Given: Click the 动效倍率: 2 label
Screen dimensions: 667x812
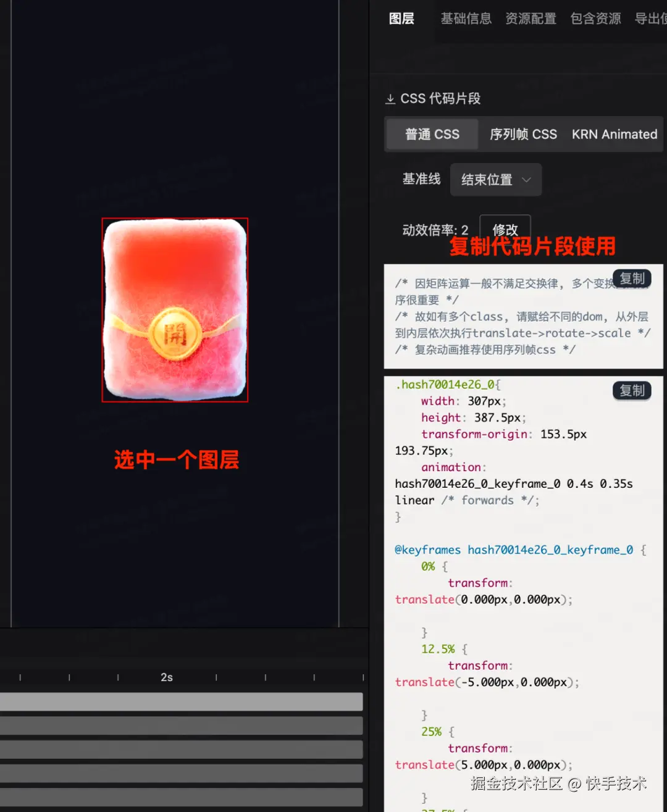Looking at the screenshot, I should pyautogui.click(x=435, y=230).
